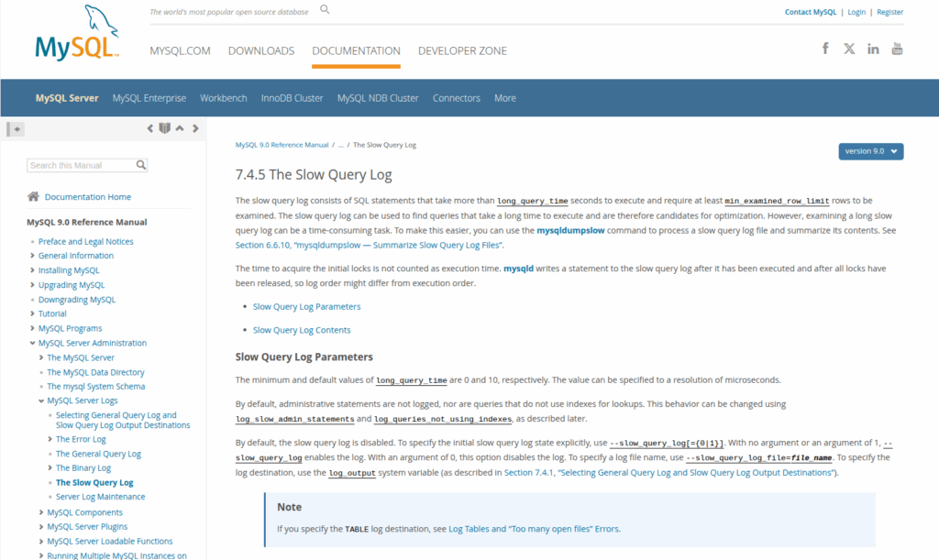Click the Login link
The image size is (939, 560).
(856, 11)
